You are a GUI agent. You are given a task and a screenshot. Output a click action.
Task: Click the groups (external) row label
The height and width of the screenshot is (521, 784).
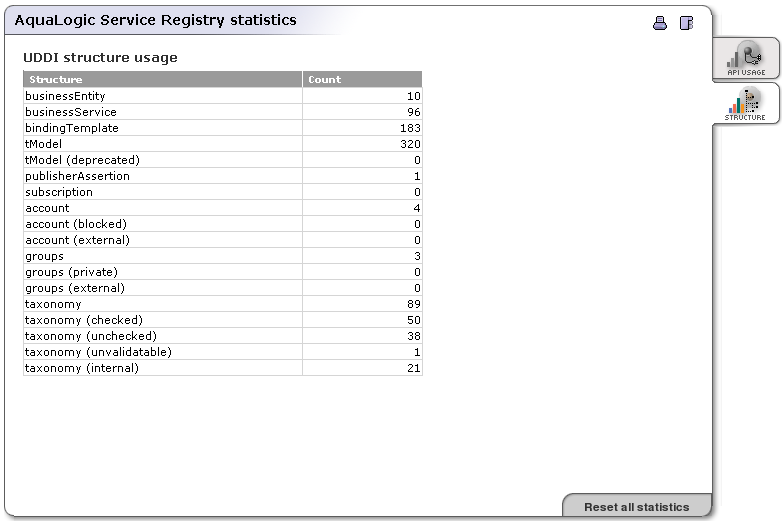coord(75,288)
